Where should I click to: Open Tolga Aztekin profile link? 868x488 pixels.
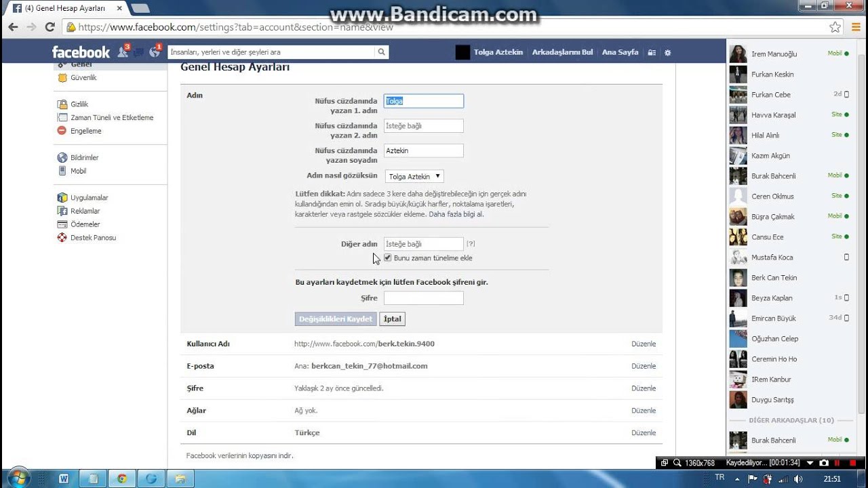498,52
